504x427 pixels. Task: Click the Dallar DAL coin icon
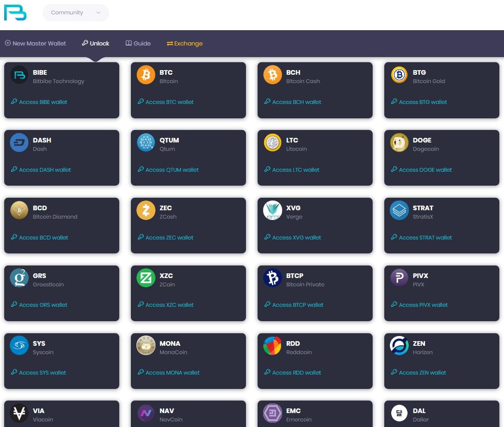[x=399, y=413]
